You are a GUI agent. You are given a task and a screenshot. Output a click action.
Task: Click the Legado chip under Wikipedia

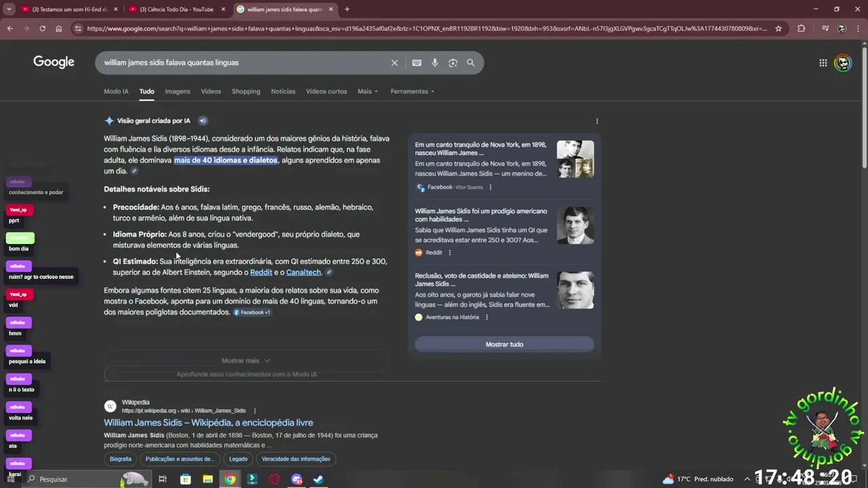pyautogui.click(x=238, y=459)
